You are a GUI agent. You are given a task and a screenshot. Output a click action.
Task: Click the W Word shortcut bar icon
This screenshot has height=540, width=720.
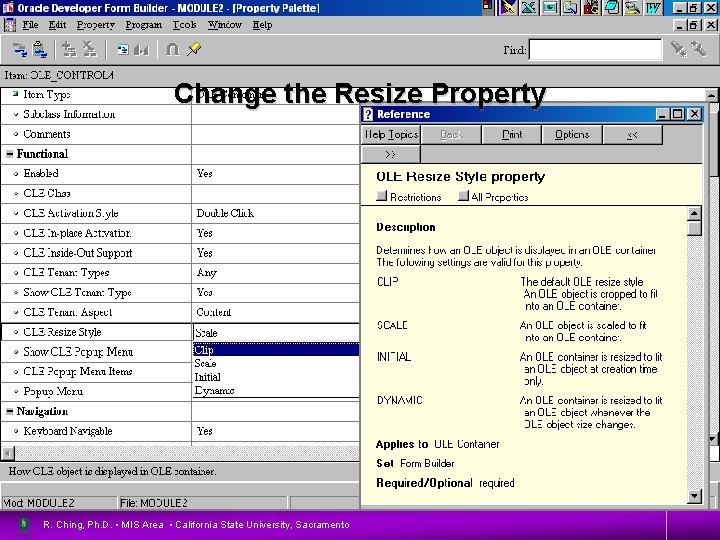[653, 7]
